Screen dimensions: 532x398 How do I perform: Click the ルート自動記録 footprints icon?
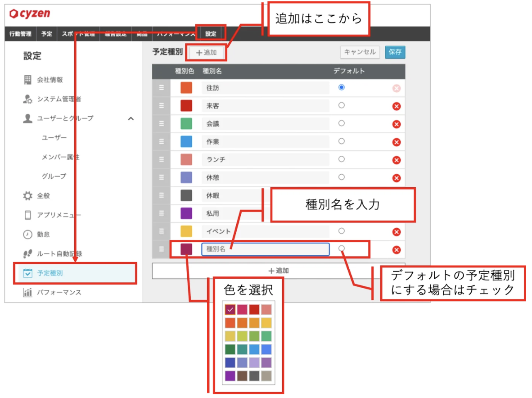pyautogui.click(x=27, y=254)
